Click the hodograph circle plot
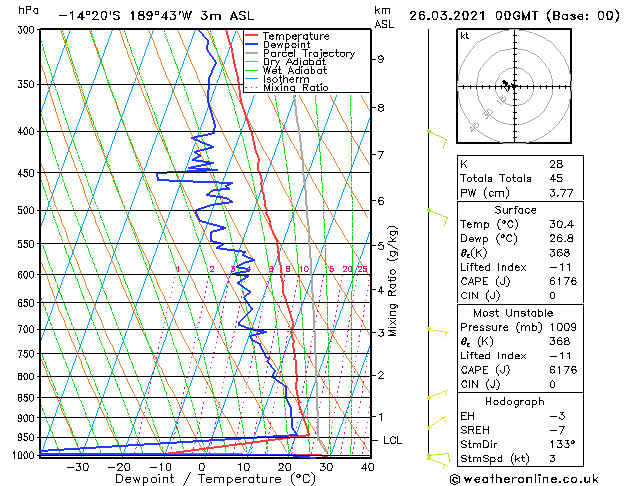Image resolution: width=629 pixels, height=486 pixels. [511, 86]
